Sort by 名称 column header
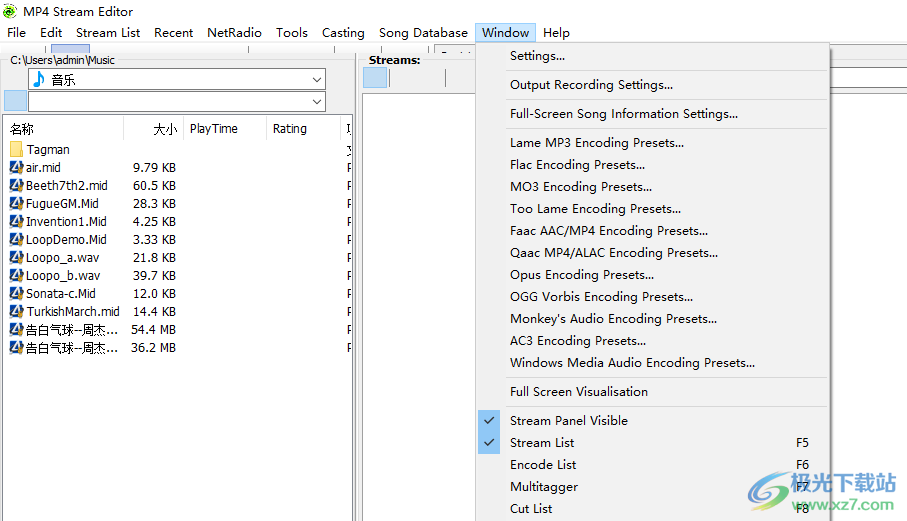This screenshot has height=521, width=907. click(64, 128)
